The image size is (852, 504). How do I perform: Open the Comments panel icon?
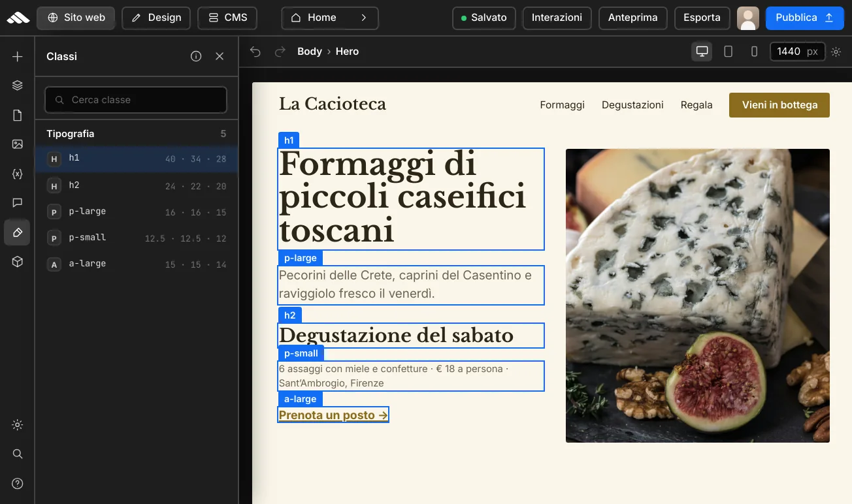18,203
